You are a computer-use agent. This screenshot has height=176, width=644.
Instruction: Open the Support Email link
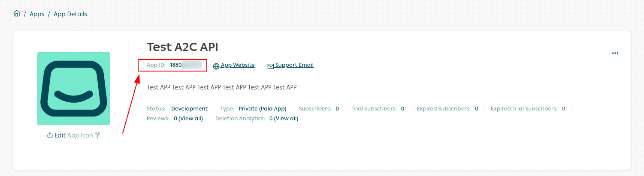294,65
